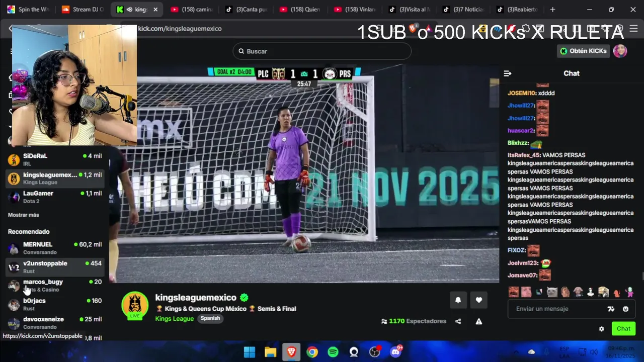Switch to the Stream DJ SoundCloud tab
The width and height of the screenshot is (644, 362).
(83, 9)
